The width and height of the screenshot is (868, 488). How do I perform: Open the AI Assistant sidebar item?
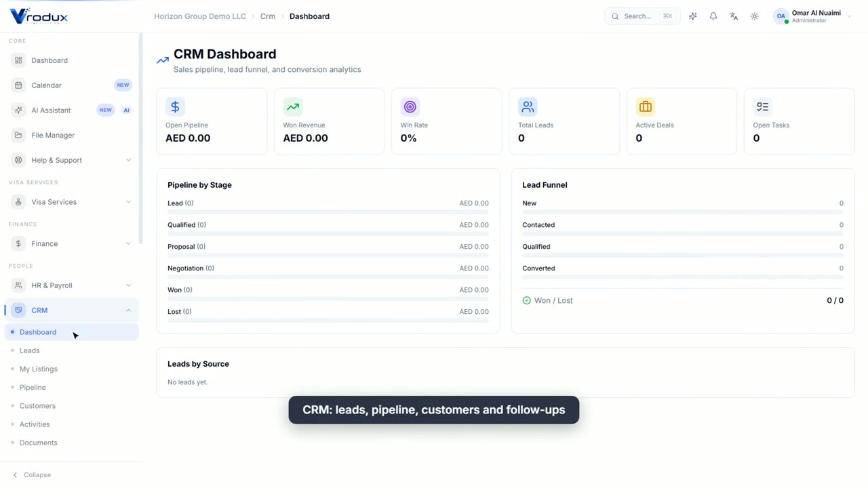coord(72,110)
